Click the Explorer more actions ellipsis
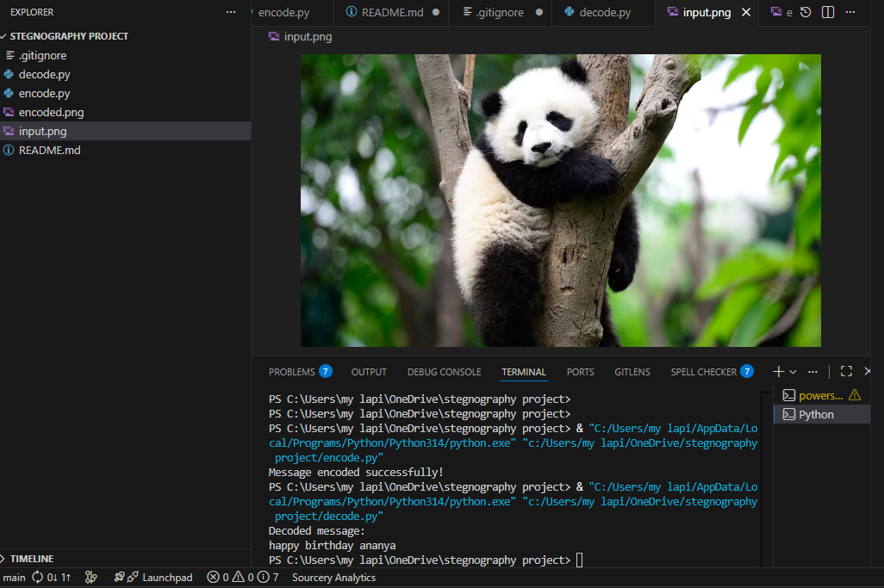884x588 pixels. pyautogui.click(x=230, y=12)
